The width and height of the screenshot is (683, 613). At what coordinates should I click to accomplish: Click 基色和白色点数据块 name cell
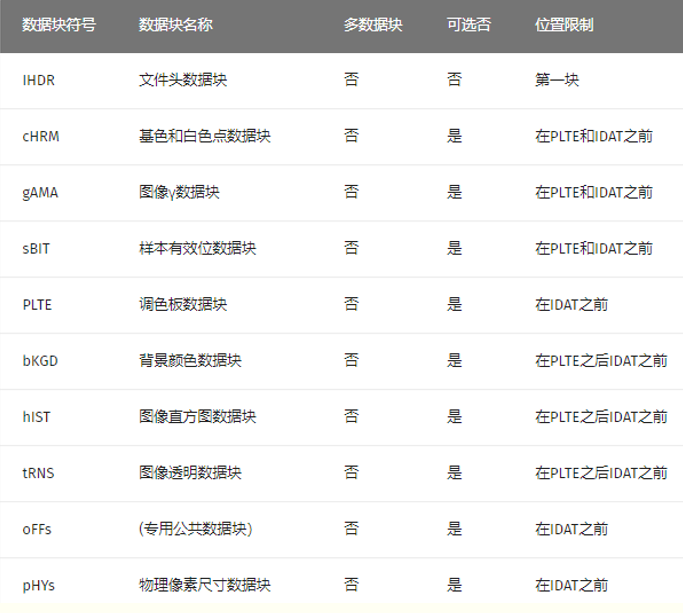(205, 136)
